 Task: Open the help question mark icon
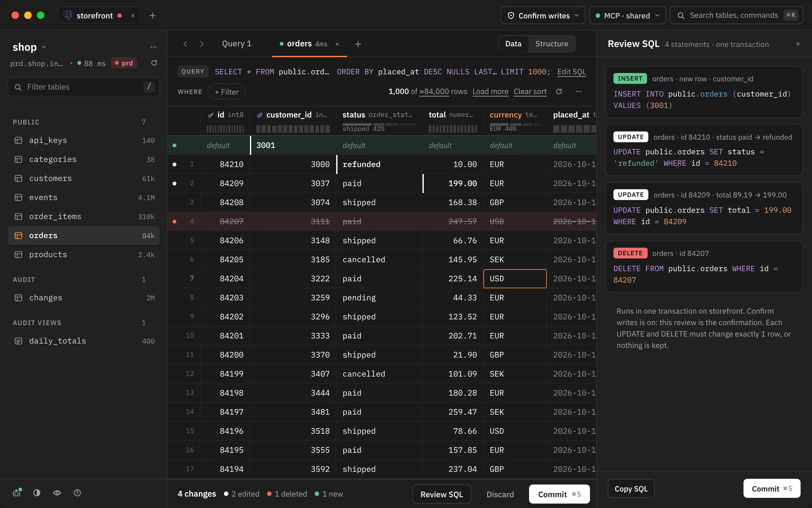pyautogui.click(x=77, y=492)
